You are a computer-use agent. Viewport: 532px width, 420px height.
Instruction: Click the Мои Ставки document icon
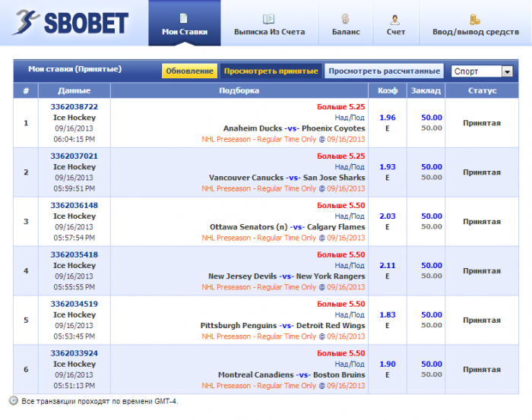(x=184, y=18)
